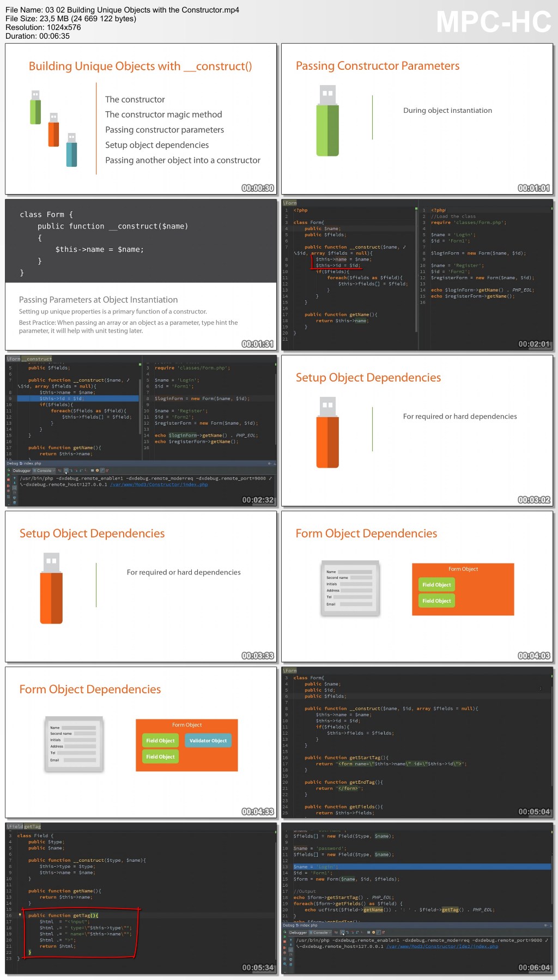Click '$this->name = $name;' on 00:01:31 slide
This screenshot has height=980, width=558.
click(x=99, y=250)
